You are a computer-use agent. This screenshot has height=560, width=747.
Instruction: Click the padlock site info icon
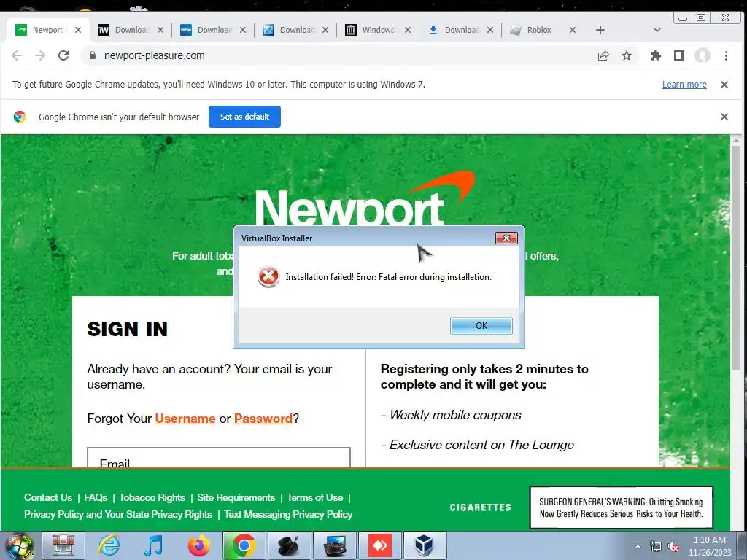93,55
